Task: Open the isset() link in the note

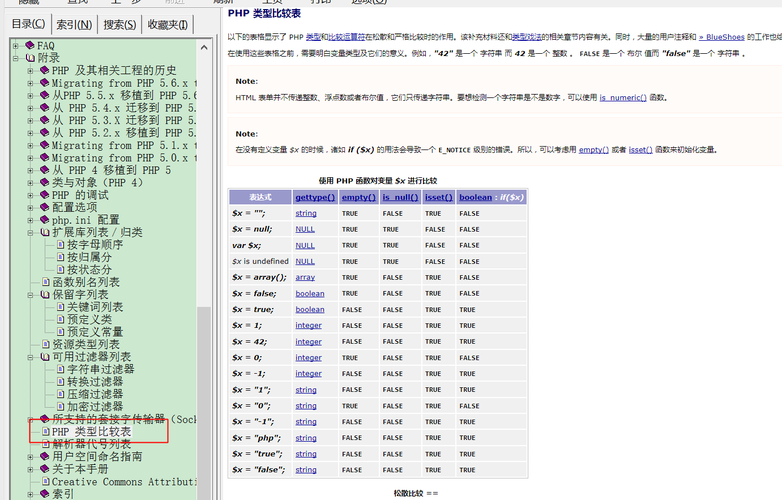Action: click(640, 150)
